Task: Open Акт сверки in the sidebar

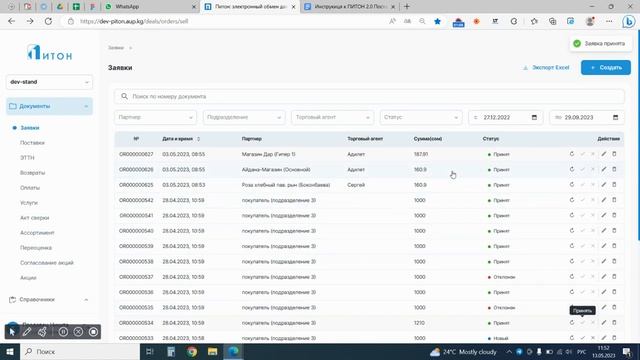Action: click(x=35, y=218)
